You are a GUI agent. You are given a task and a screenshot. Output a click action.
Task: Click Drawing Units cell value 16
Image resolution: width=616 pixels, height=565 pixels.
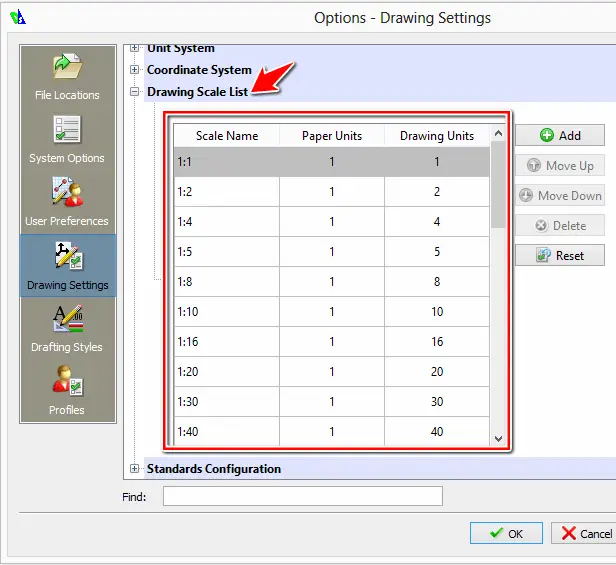(437, 341)
